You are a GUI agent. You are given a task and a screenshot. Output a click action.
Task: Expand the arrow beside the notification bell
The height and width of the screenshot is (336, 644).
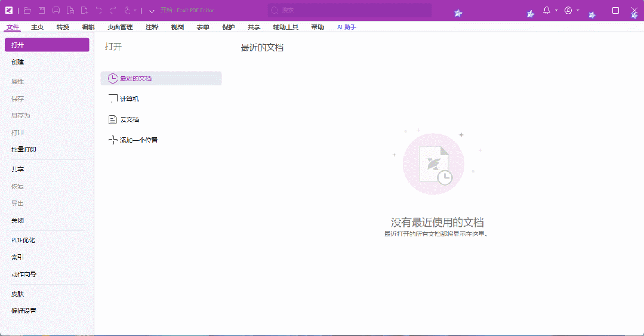coord(556,10)
